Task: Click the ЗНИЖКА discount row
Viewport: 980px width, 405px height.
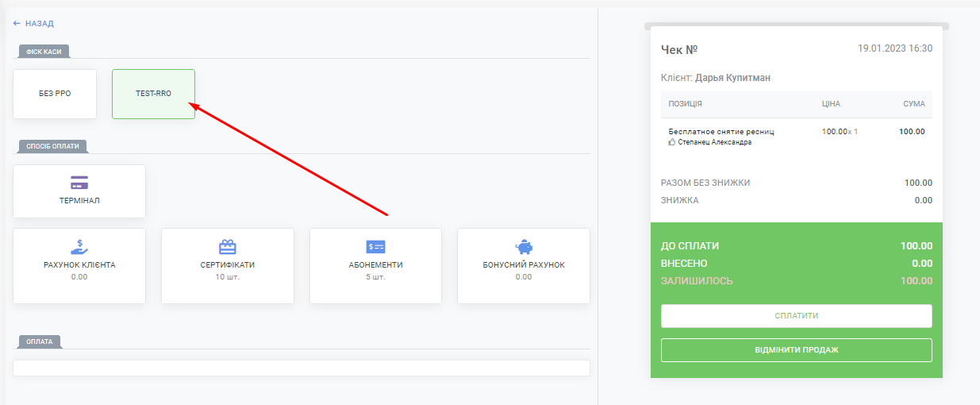Action: pyautogui.click(x=797, y=200)
